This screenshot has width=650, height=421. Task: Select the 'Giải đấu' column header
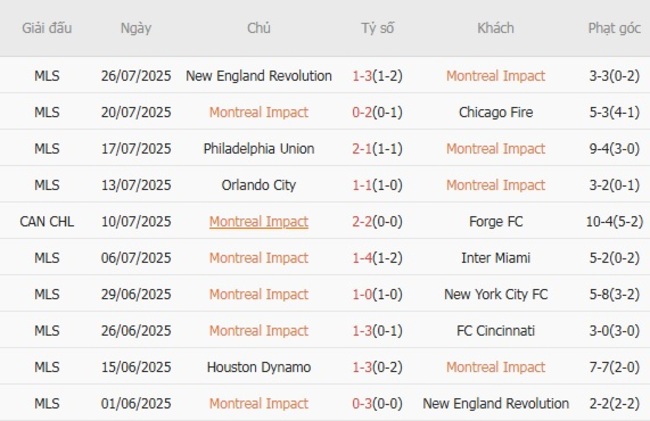(47, 28)
